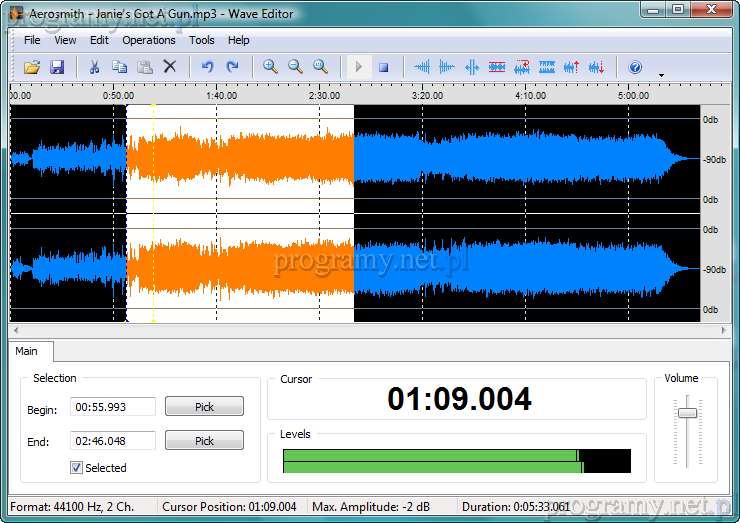The height and width of the screenshot is (523, 740).
Task: Save the file with the floppy icon
Action: [57, 67]
